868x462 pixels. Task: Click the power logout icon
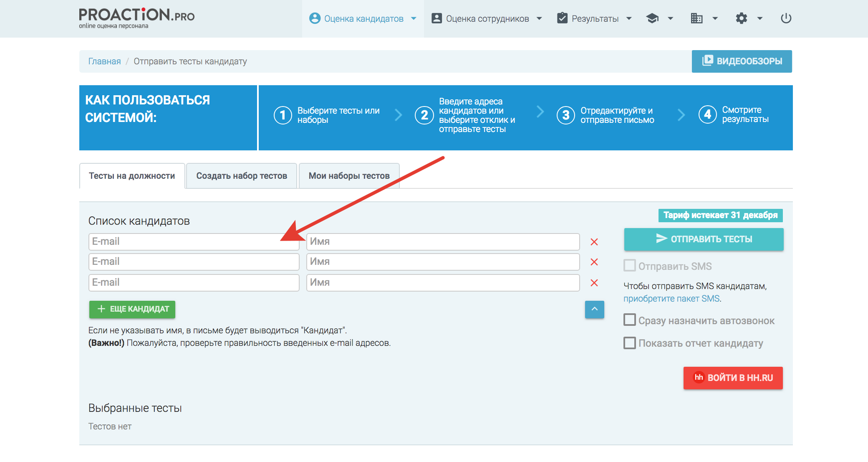786,18
